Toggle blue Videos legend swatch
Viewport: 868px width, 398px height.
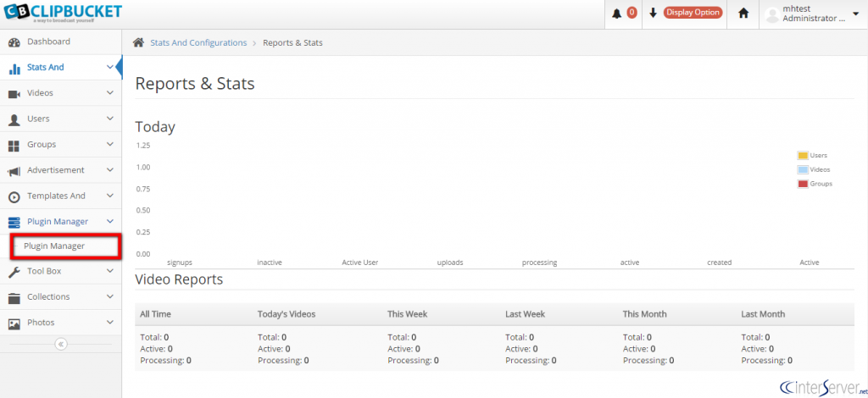point(803,169)
